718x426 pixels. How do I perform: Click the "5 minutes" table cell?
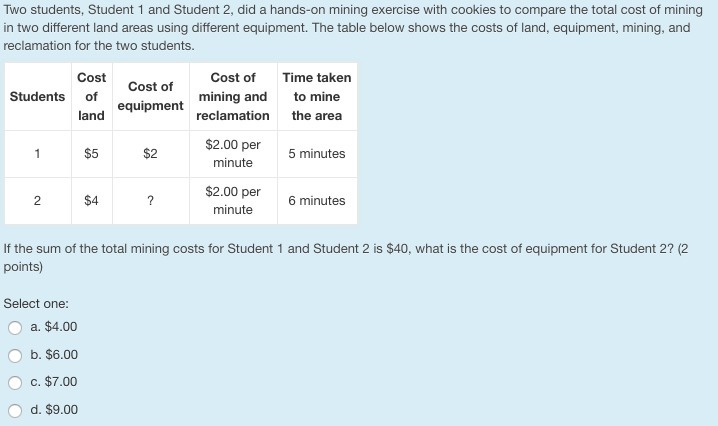click(316, 154)
